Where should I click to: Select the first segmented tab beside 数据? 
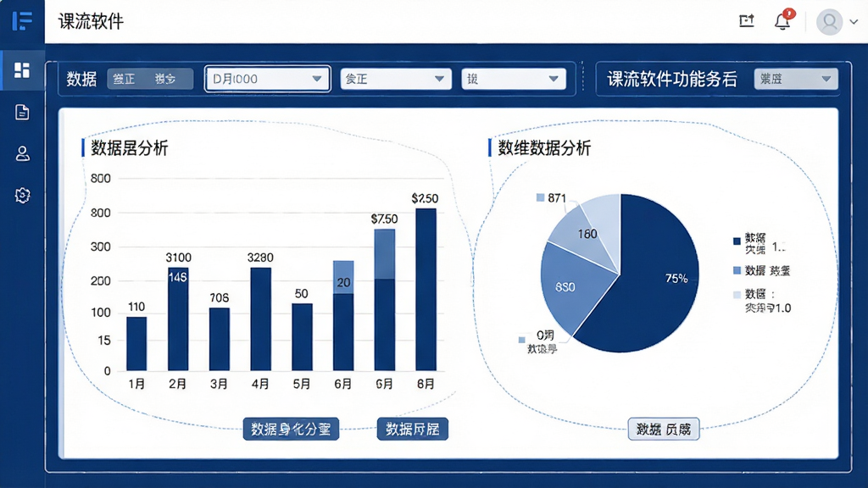click(125, 79)
